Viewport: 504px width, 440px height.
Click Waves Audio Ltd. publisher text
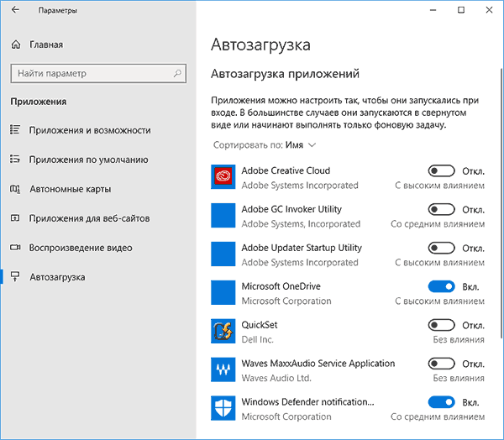tap(276, 378)
